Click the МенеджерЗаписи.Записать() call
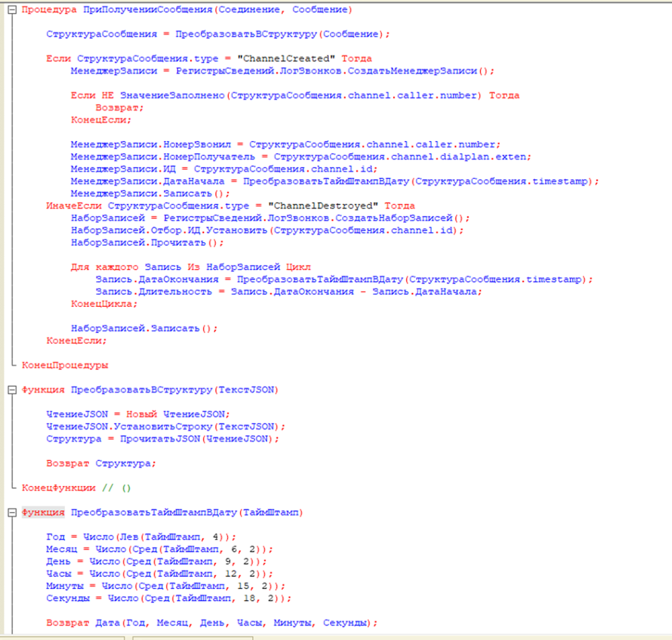This screenshot has height=640, width=672. 151,193
